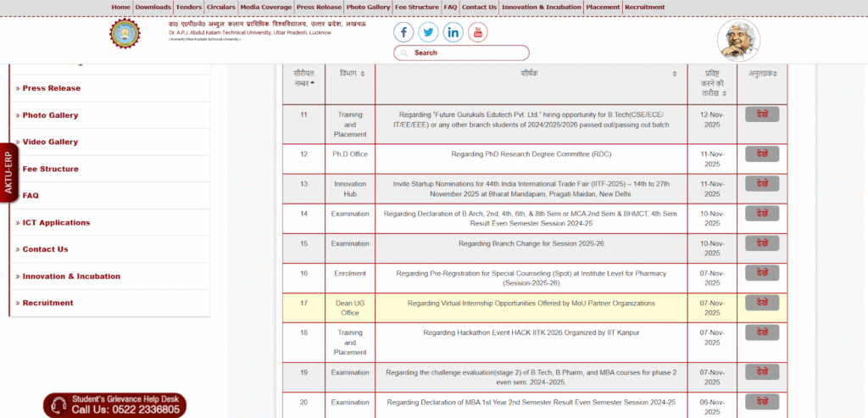
Task: View the Virtual Internship Opportunities circular
Action: (761, 303)
